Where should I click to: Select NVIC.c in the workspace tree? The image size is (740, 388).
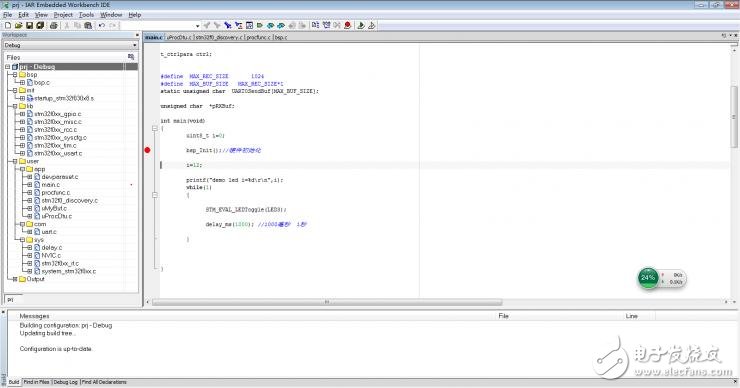coord(51,255)
